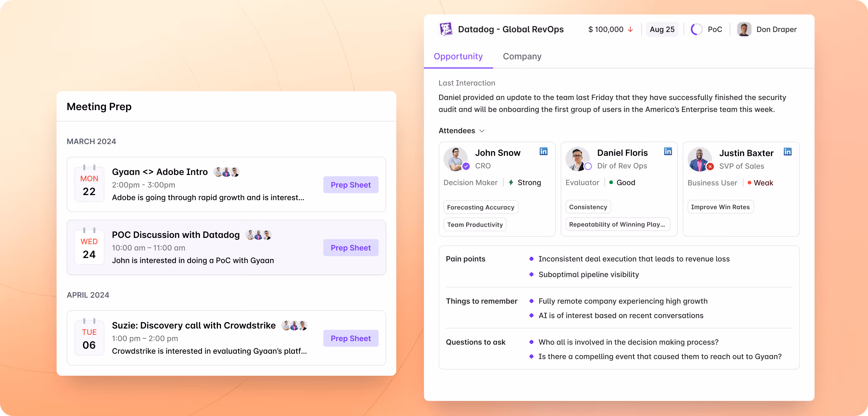Open Prep Sheet for POC Discussion with Datadog

click(350, 248)
